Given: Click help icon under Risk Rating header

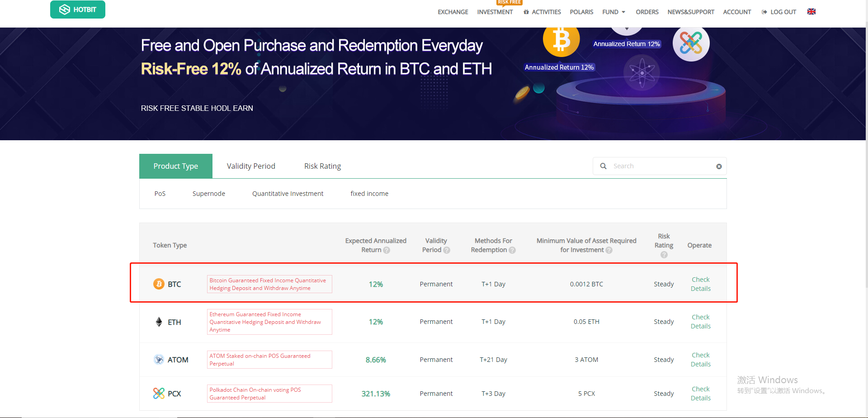Looking at the screenshot, I should 664,255.
